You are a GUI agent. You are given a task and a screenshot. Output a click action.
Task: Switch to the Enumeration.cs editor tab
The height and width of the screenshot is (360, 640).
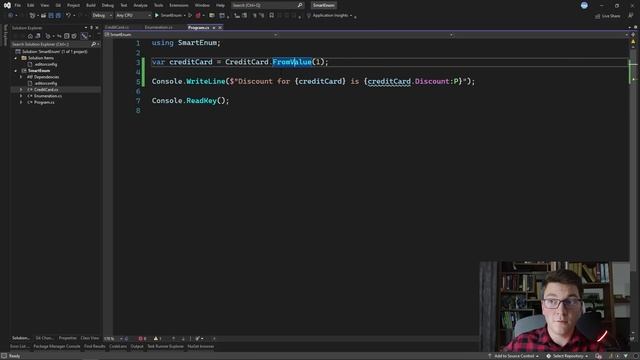[x=159, y=27]
